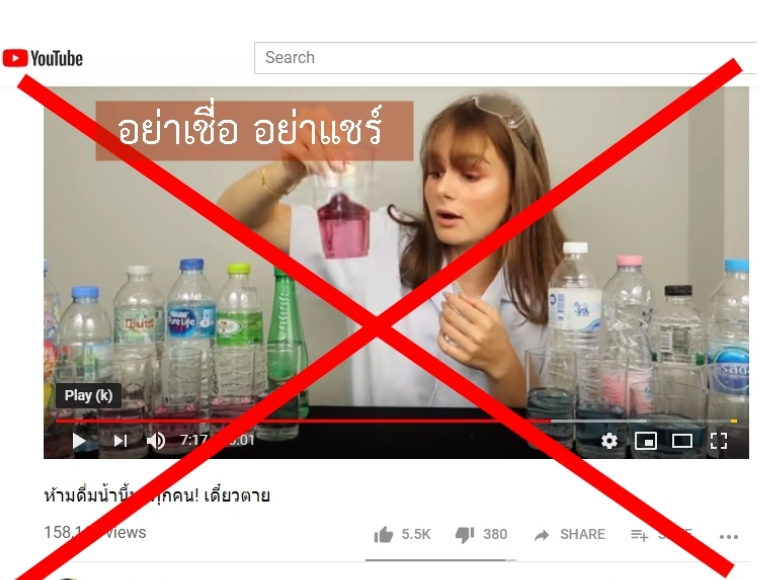Toggle theater mode
This screenshot has height=580, width=779.
682,441
